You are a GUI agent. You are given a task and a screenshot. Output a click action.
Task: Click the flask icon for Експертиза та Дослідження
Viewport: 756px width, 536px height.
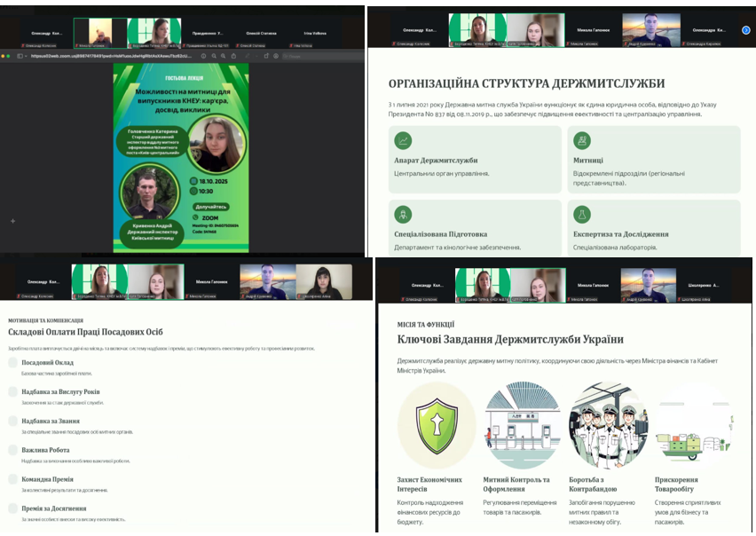(582, 214)
